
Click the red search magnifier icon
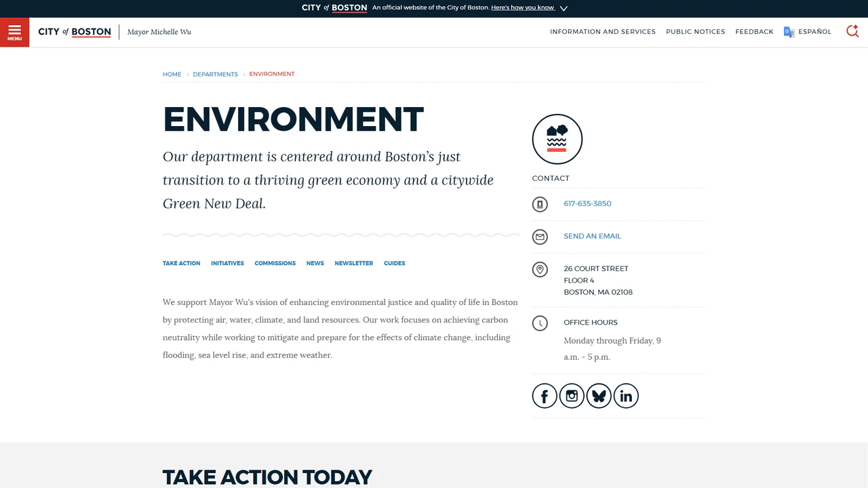(852, 31)
